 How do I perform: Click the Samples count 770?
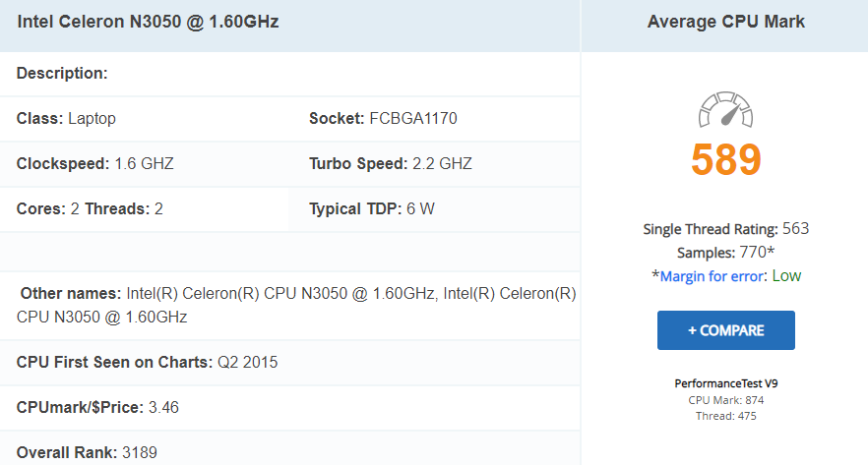[x=755, y=253]
